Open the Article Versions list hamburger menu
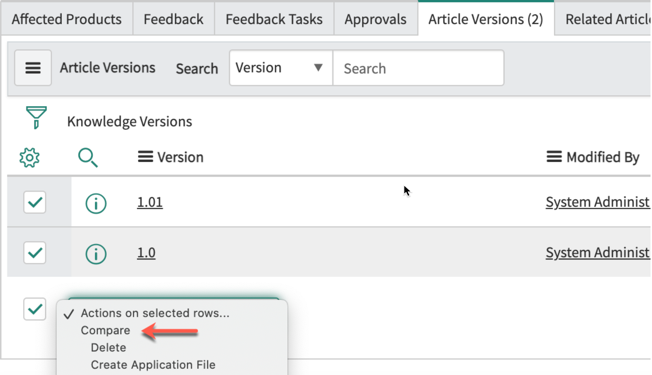652x375 pixels. (33, 68)
